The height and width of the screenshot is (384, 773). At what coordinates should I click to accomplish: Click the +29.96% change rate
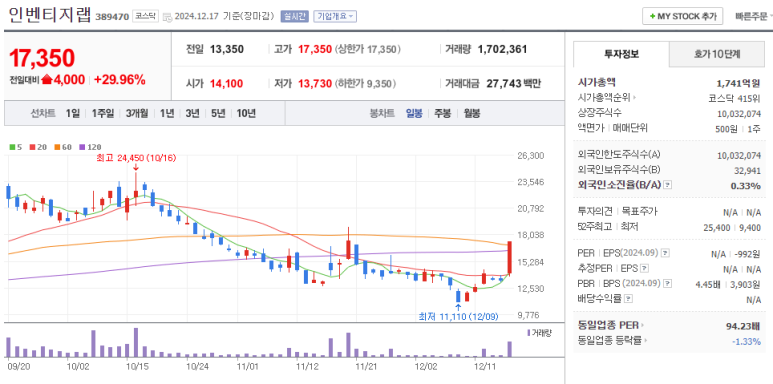tap(120, 79)
